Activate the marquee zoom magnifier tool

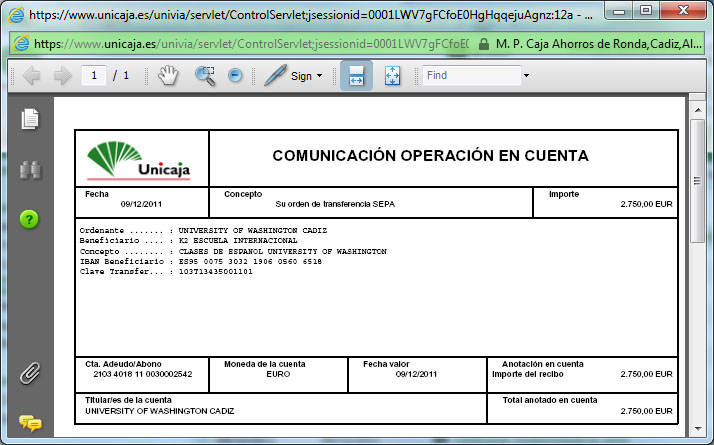coord(205,76)
